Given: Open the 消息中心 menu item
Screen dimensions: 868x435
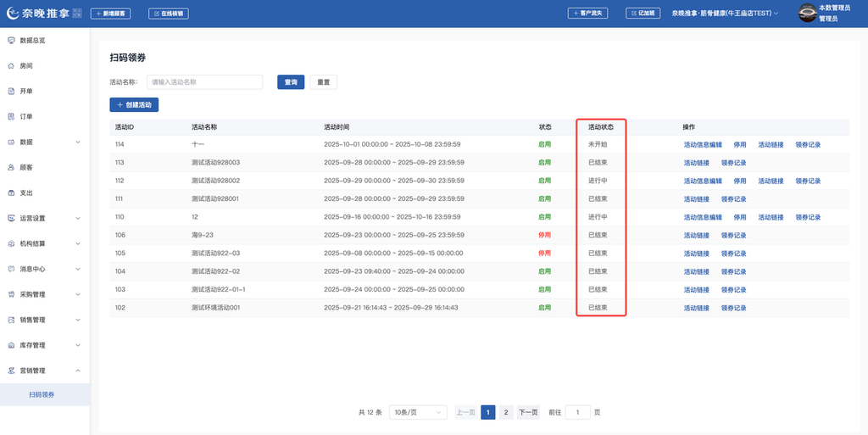Looking at the screenshot, I should (x=32, y=269).
